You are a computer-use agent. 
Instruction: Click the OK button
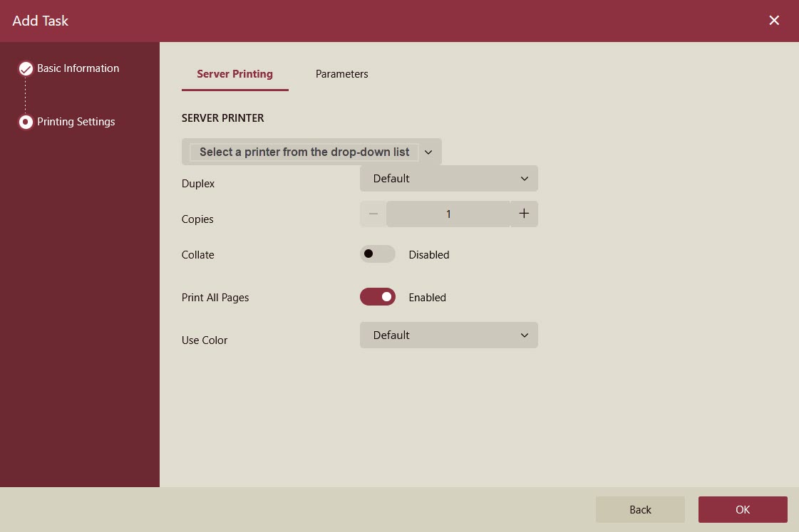pos(743,509)
